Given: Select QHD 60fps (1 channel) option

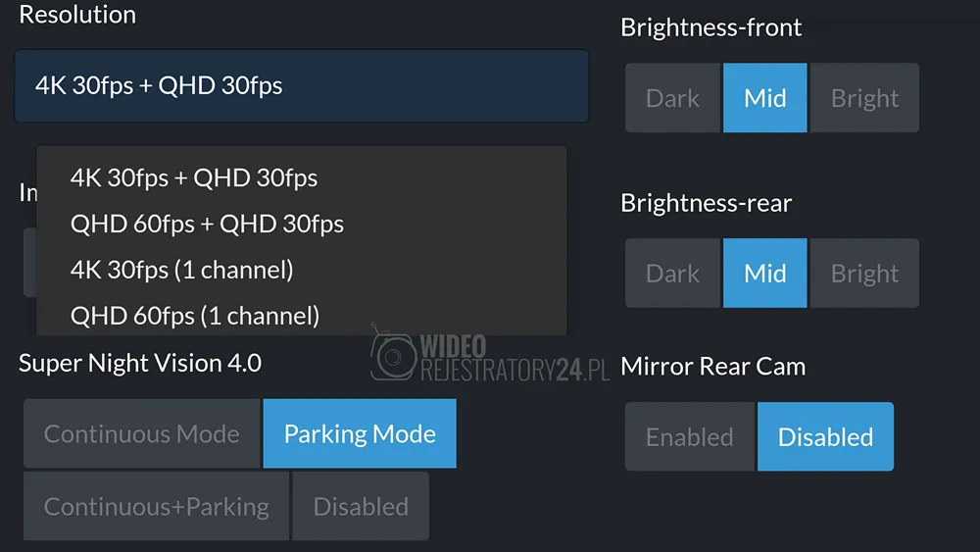Looking at the screenshot, I should click(x=195, y=316).
